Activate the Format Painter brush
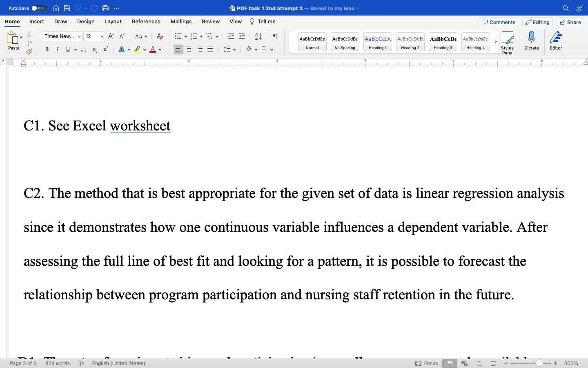Screen dimensions: 588x368 click(29, 52)
